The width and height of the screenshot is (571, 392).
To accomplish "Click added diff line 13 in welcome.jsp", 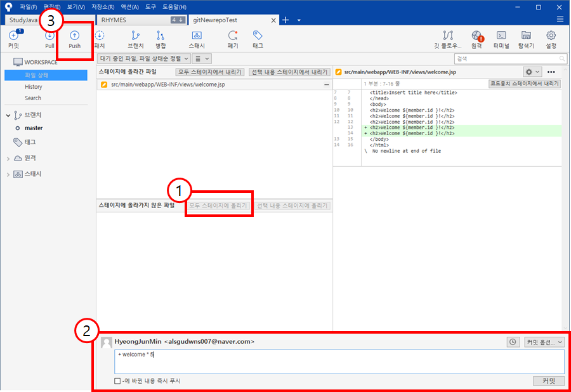I will tap(462, 127).
